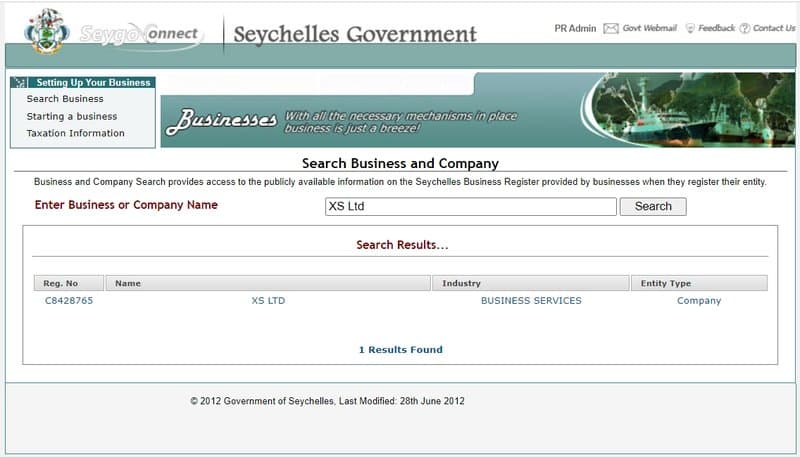Select Starting a business in the sidebar menu
Image resolution: width=800 pixels, height=457 pixels.
click(72, 116)
